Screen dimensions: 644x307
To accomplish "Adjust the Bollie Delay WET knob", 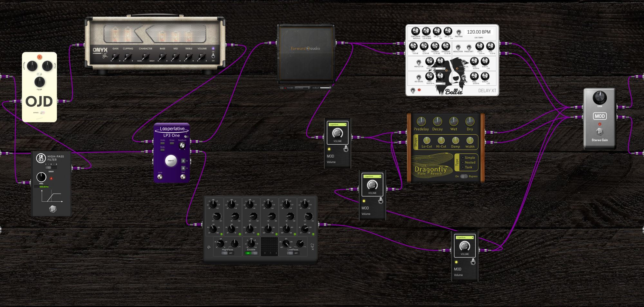I will click(x=424, y=46).
